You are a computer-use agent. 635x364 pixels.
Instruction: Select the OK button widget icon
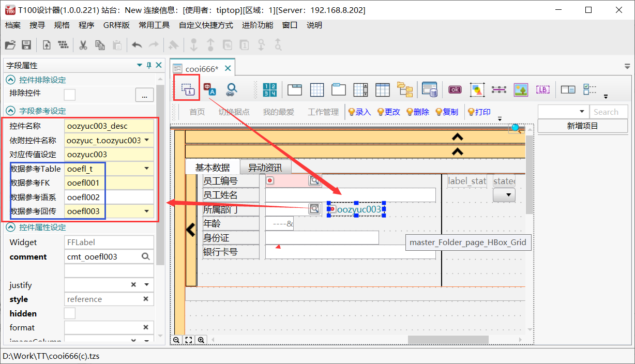pyautogui.click(x=455, y=89)
